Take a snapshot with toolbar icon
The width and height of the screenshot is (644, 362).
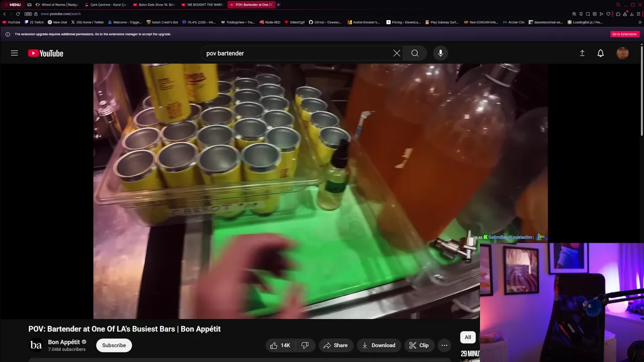click(588, 14)
